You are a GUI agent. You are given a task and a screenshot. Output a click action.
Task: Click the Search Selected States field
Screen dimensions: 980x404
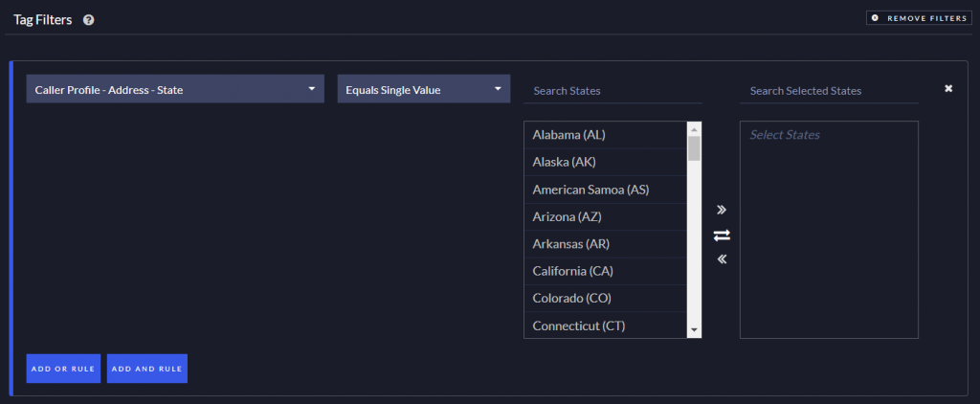point(829,91)
